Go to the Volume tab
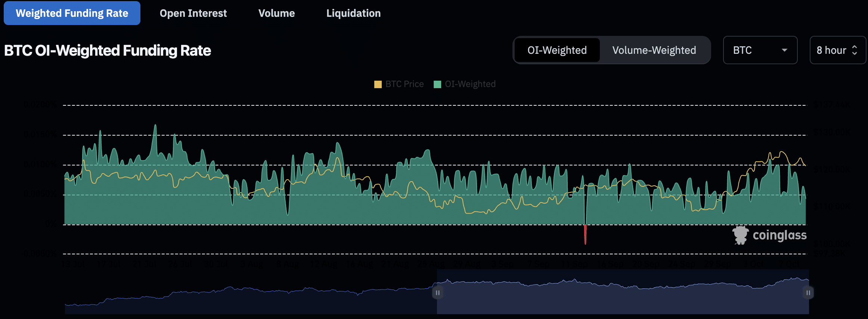 point(276,13)
